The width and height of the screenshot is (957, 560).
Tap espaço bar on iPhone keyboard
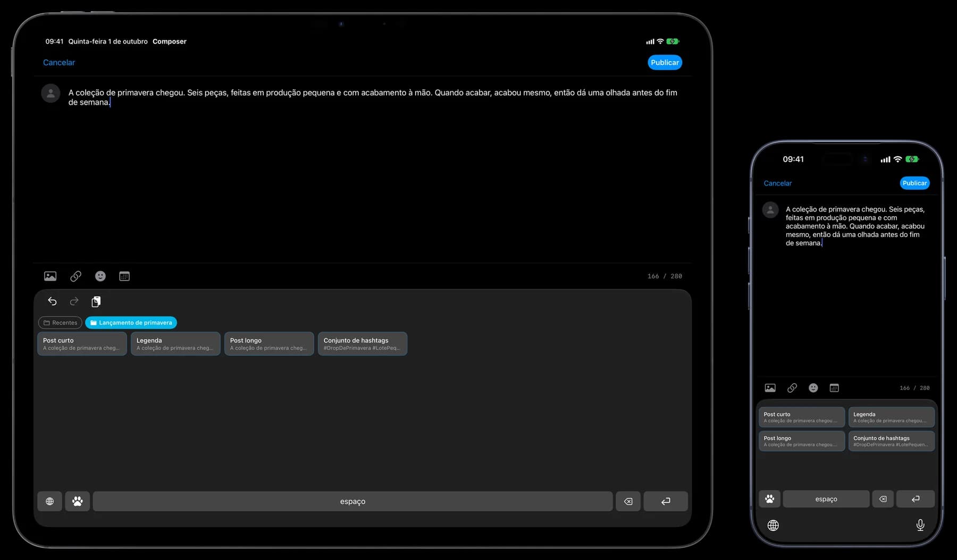(x=826, y=499)
